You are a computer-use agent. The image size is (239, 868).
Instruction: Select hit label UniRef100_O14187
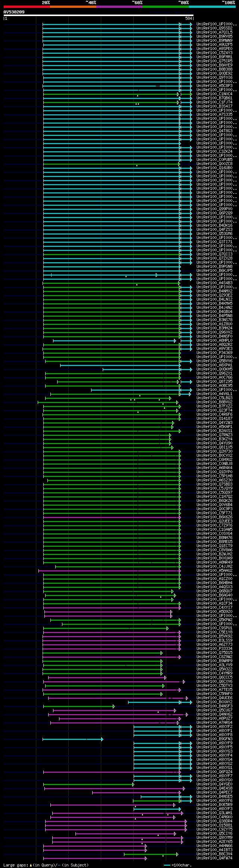tap(214, 418)
